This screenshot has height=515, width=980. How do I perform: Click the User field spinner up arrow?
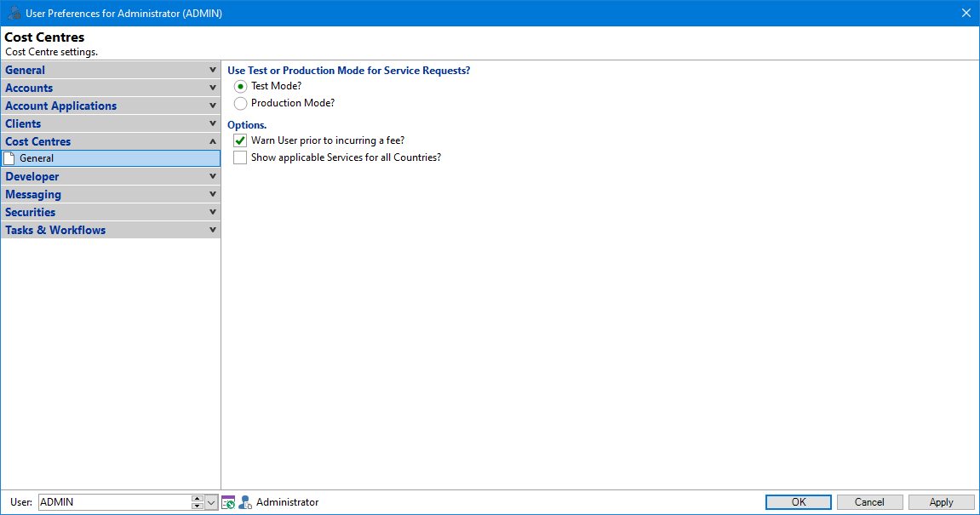[197, 499]
